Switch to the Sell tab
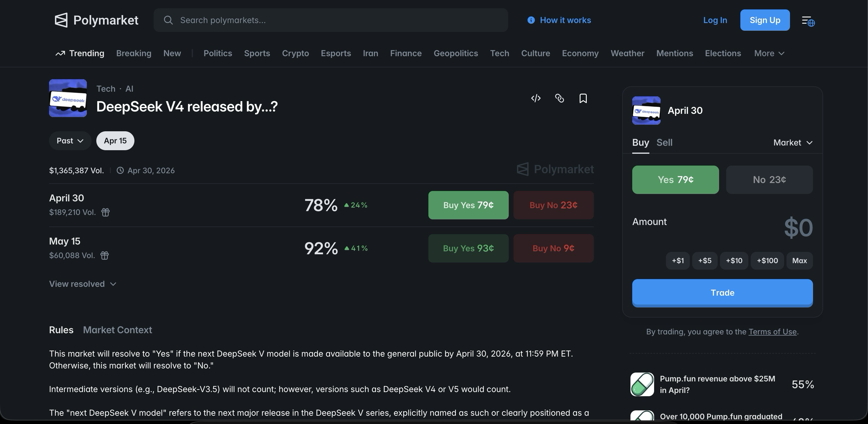 coord(664,142)
